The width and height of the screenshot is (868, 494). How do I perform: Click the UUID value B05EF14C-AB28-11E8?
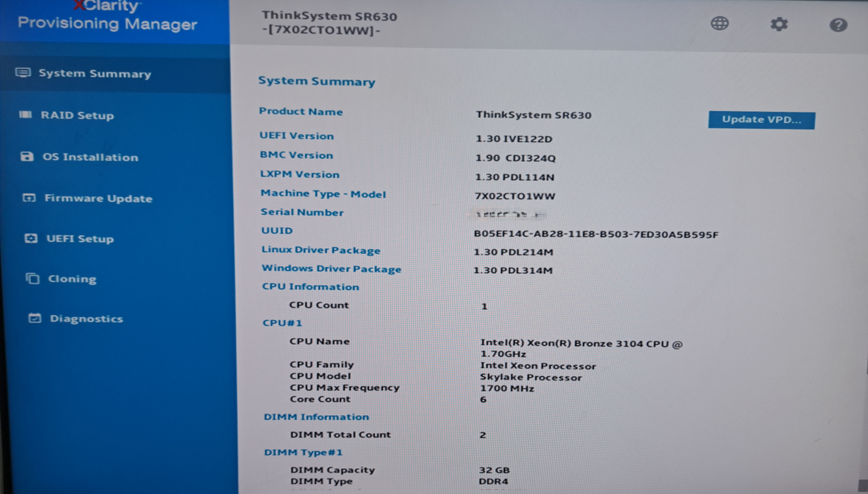(x=596, y=234)
